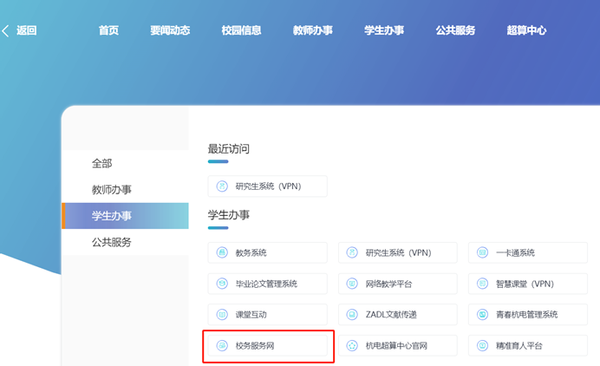Image resolution: width=600 pixels, height=366 pixels.
Task: Select 要闻动态 in the navigation bar
Action: (170, 30)
